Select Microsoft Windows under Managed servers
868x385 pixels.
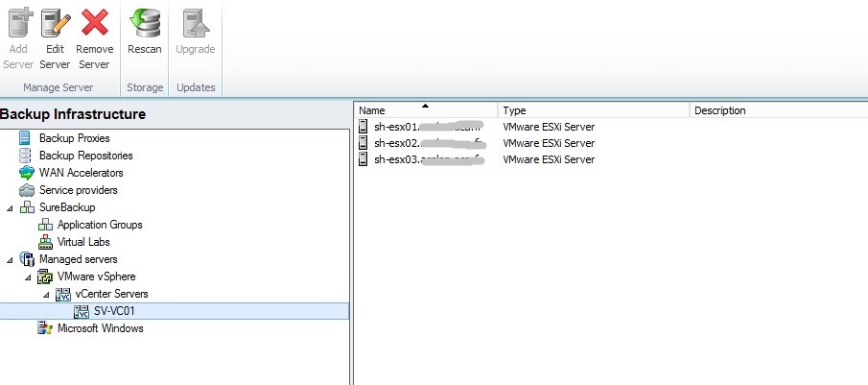click(x=100, y=328)
